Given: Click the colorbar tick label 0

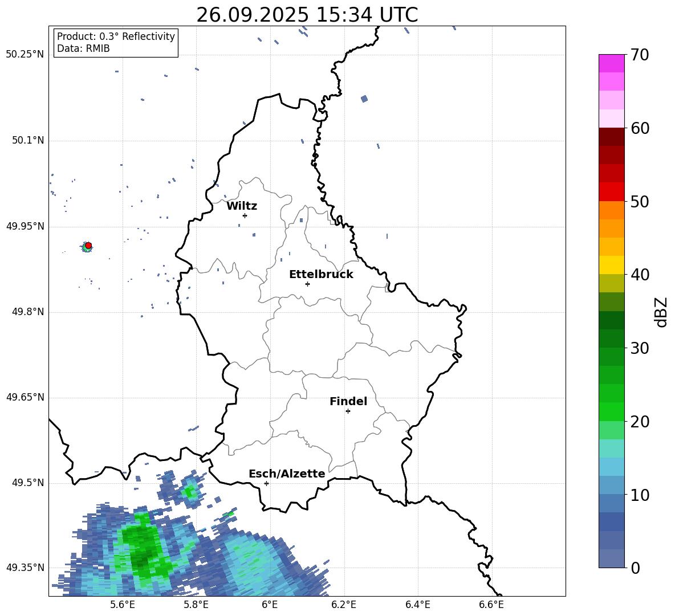Looking at the screenshot, I should coord(635,568).
